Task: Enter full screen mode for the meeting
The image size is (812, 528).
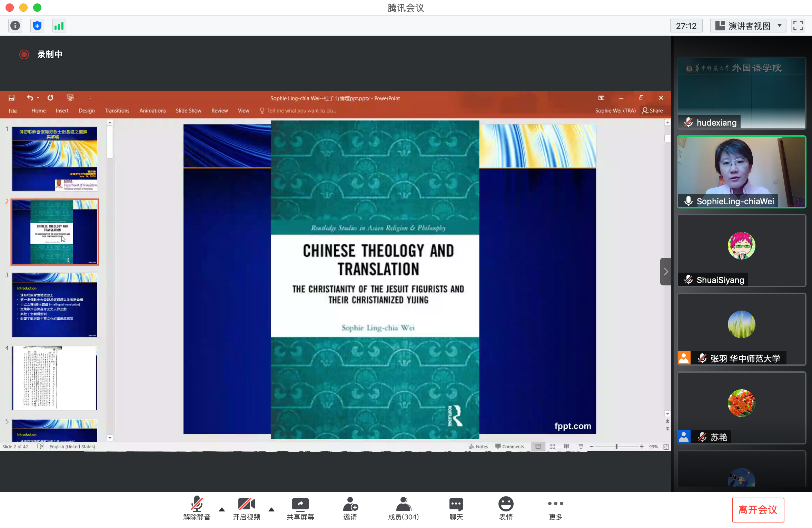Action: pos(798,26)
